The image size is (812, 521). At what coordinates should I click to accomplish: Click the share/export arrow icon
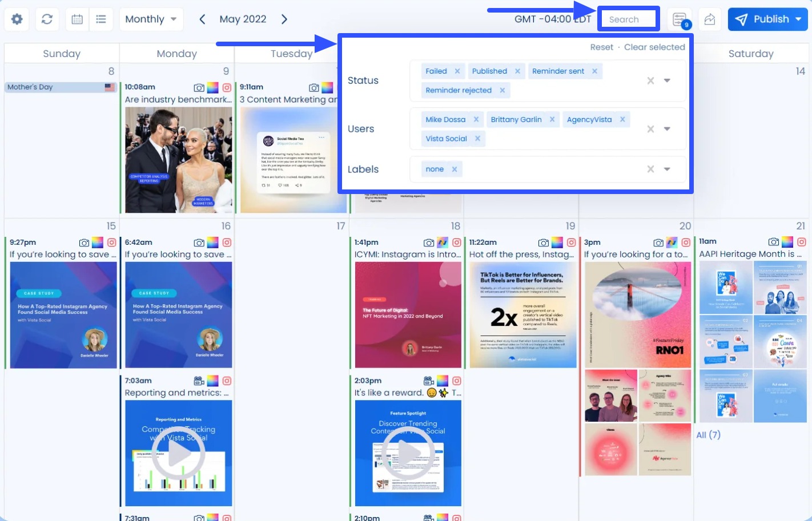point(709,19)
